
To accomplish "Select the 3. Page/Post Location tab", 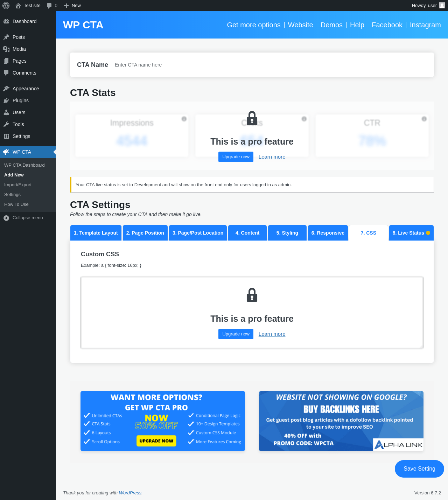I will 198,233.
